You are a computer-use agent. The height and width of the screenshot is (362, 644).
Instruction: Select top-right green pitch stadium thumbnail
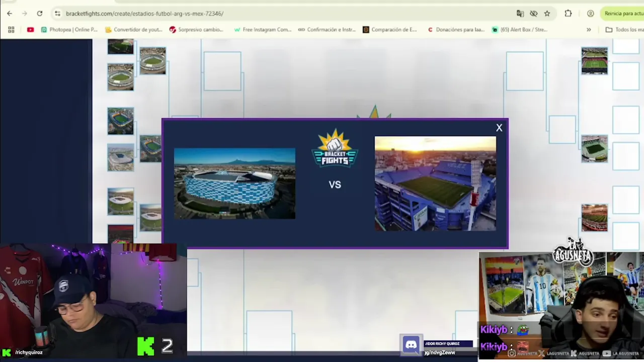tap(594, 61)
